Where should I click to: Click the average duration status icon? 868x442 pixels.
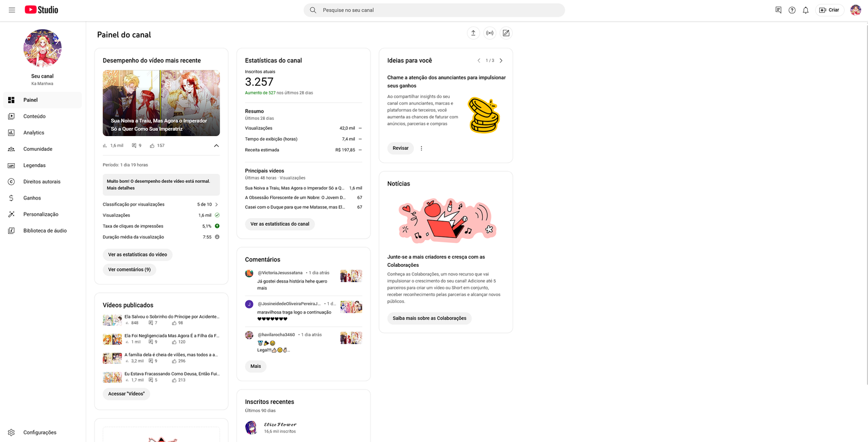(217, 237)
